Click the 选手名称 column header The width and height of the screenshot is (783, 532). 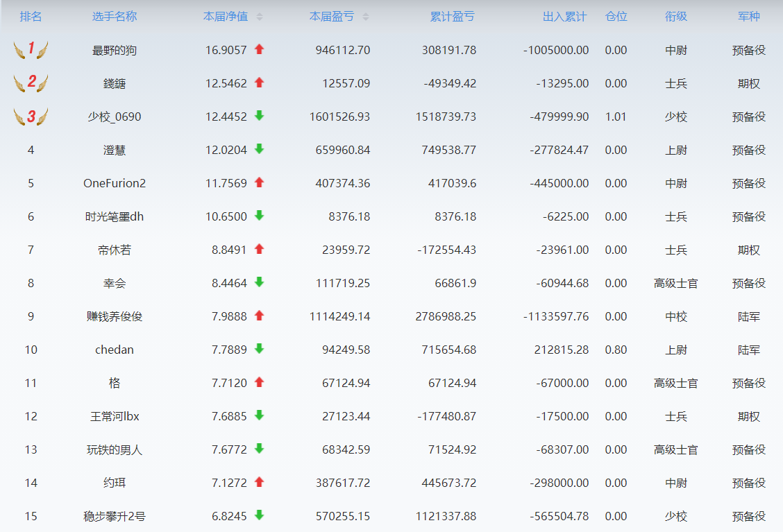115,17
